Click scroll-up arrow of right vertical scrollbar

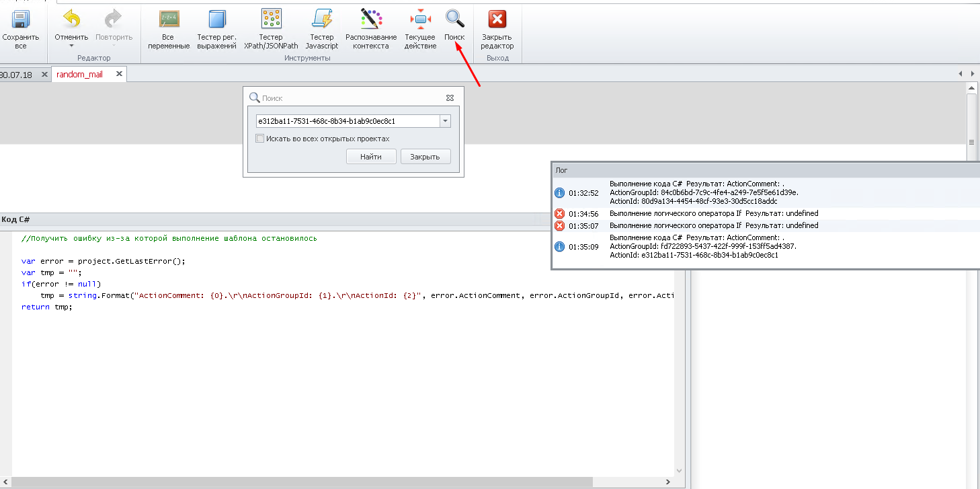(x=971, y=87)
